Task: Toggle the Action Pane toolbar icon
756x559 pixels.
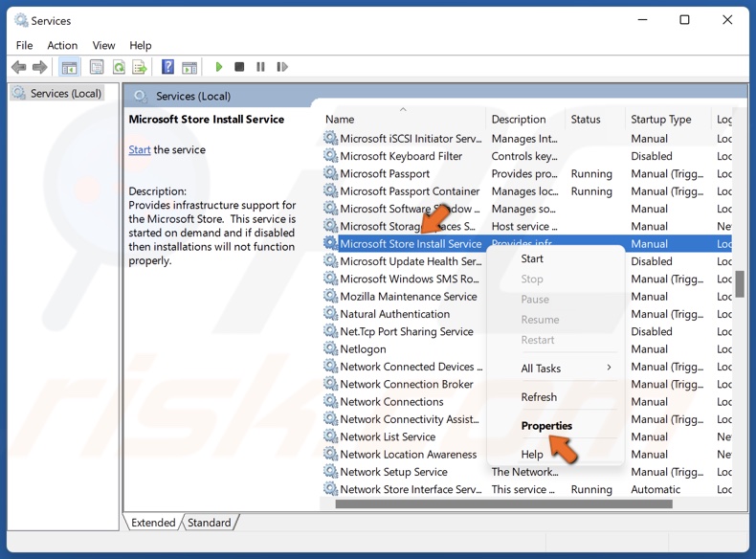Action: pyautogui.click(x=189, y=67)
